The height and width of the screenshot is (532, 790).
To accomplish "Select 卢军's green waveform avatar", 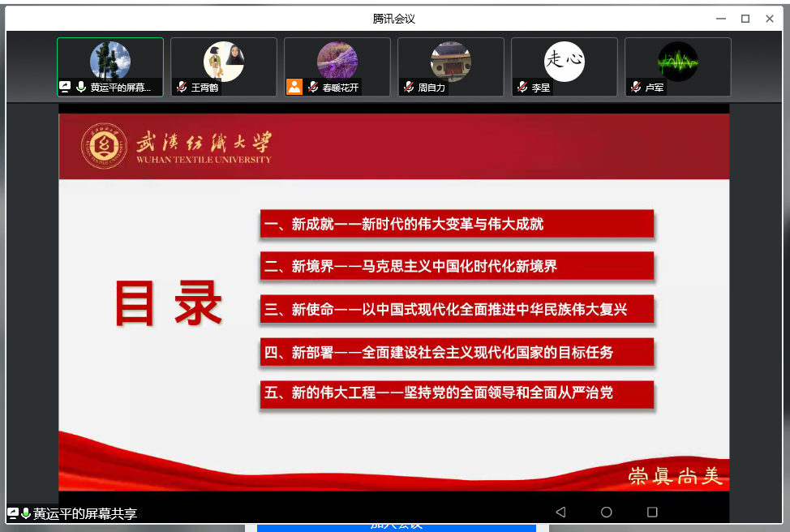I will (x=677, y=62).
